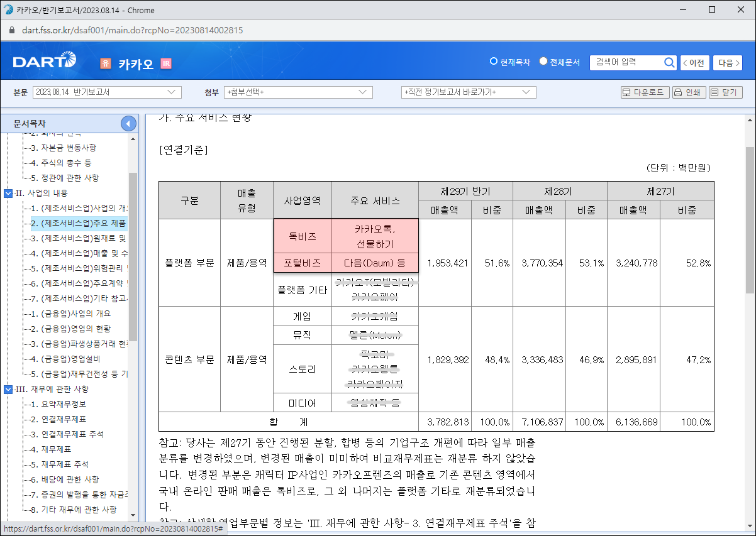Collapse II. 사업의 내용 tree node
Screen dimensions: 756x536
8,193
